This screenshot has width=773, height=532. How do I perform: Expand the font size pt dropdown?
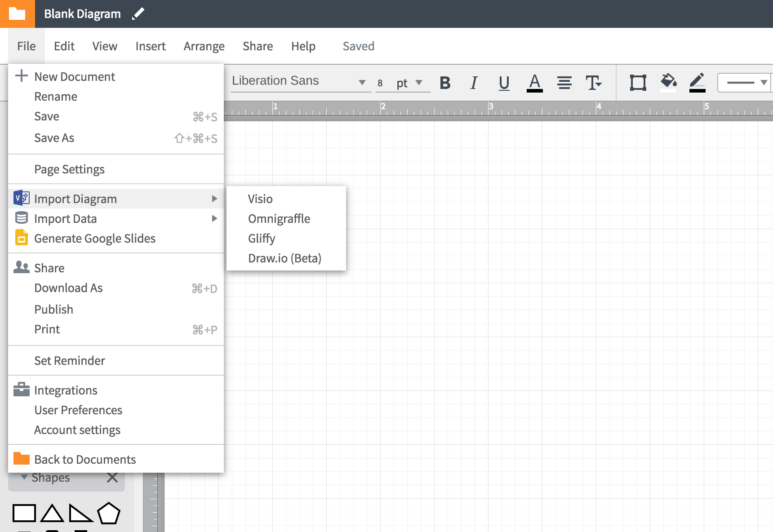point(418,83)
